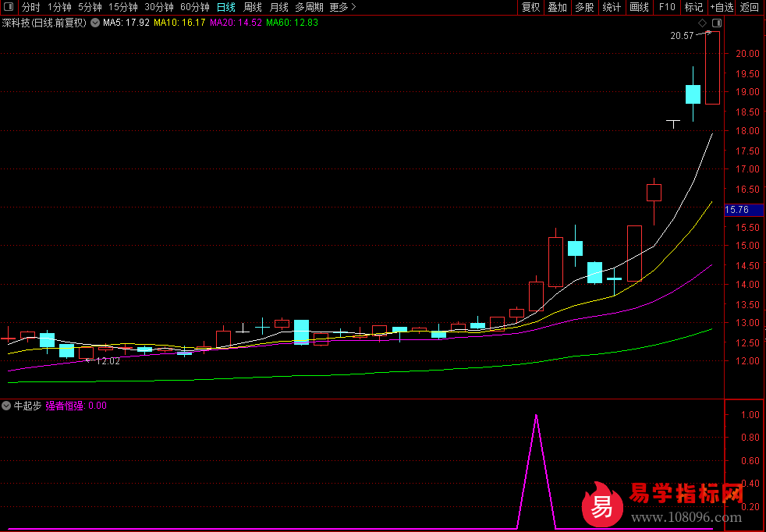766x532 pixels.
Task: Click the 返回 back button
Action: (x=750, y=7)
